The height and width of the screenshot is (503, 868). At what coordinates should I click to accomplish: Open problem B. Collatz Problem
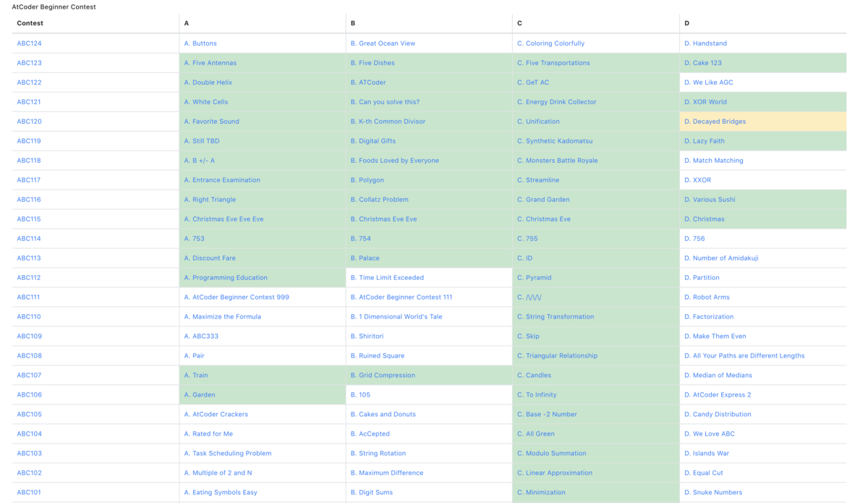coord(379,200)
